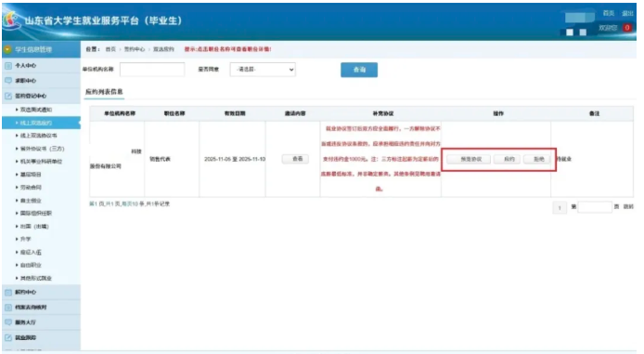The width and height of the screenshot is (644, 354).
Task: Select 机关事业科研单位 sidebar item
Action: tap(41, 162)
